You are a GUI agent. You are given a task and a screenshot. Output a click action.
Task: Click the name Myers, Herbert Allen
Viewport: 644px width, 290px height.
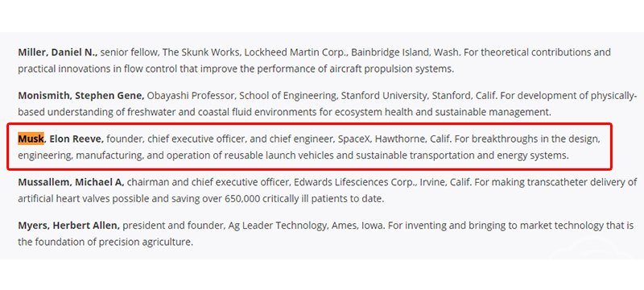(x=68, y=226)
